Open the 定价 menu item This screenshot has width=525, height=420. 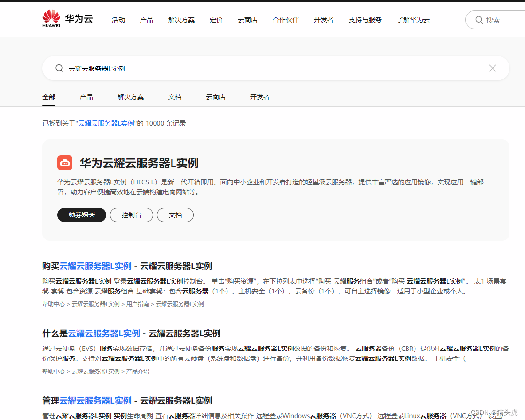[216, 20]
